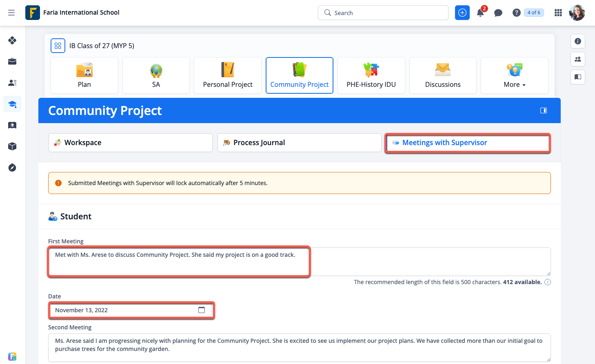Select the PHE-History IDU tab
The image size is (595, 364).
371,75
